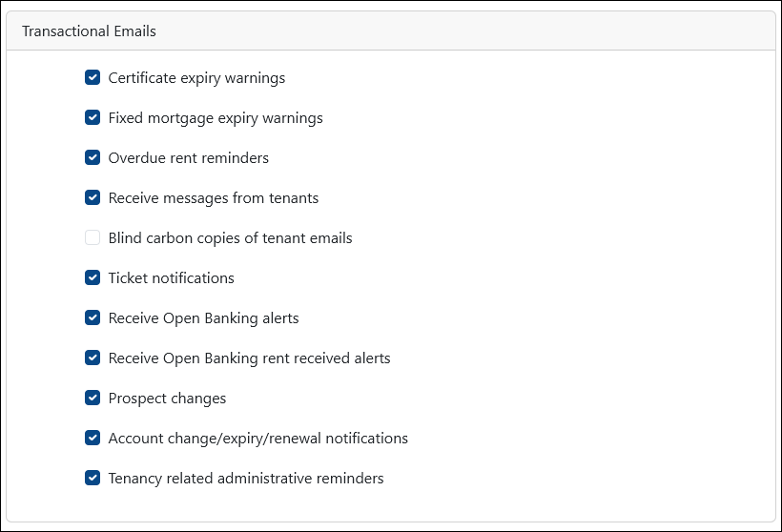
Task: Click the 'Ticket notifications' label text
Action: [171, 278]
